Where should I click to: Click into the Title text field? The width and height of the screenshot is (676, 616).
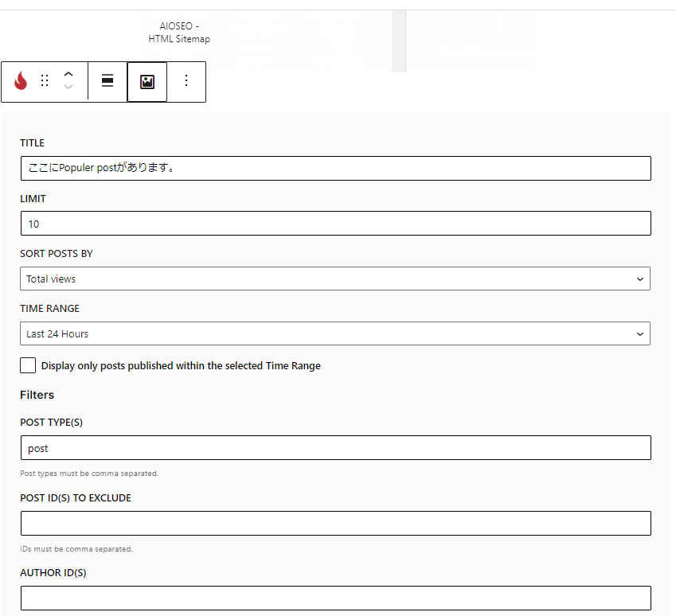pyautogui.click(x=334, y=168)
